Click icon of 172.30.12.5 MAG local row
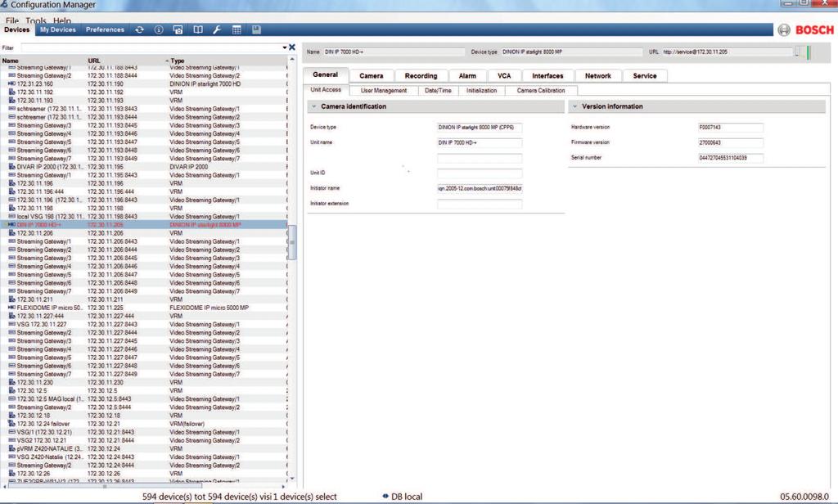The height and width of the screenshot is (504, 838). tap(11, 398)
